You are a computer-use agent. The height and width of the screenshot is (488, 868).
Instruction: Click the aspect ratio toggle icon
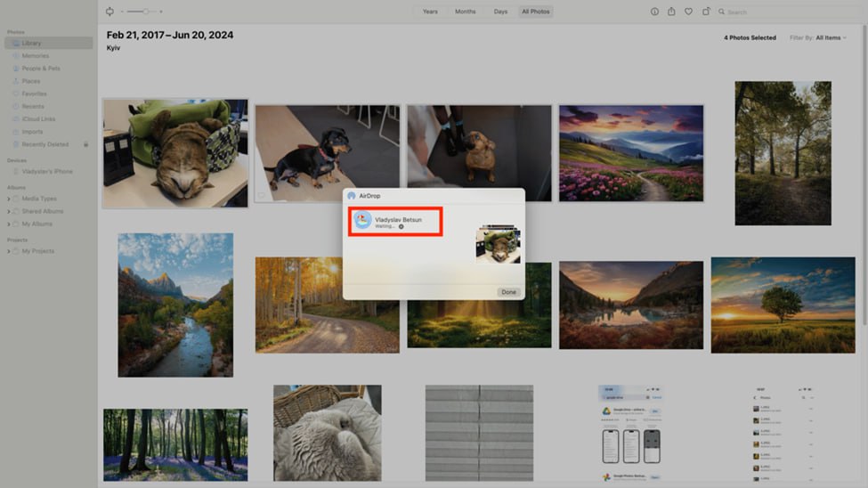(110, 12)
